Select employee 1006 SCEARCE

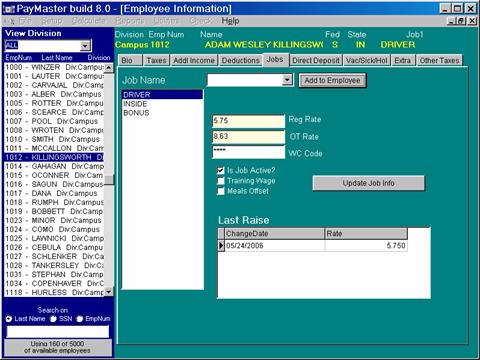[x=54, y=112]
